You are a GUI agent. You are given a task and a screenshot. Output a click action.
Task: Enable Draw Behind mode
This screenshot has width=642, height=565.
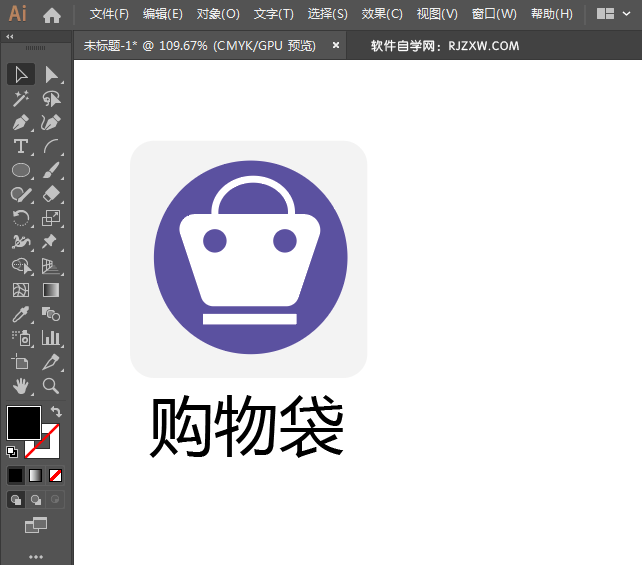(x=36, y=499)
